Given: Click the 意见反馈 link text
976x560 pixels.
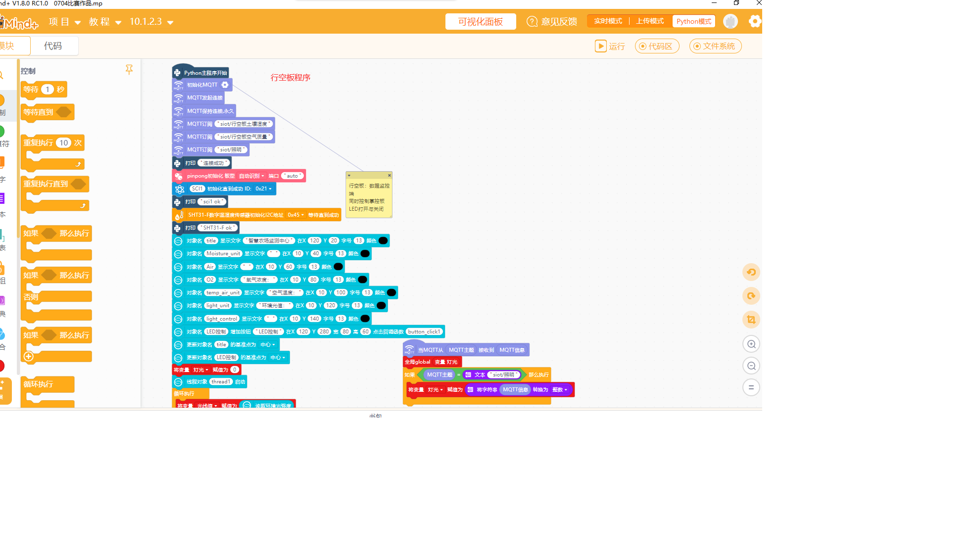Looking at the screenshot, I should 559,22.
